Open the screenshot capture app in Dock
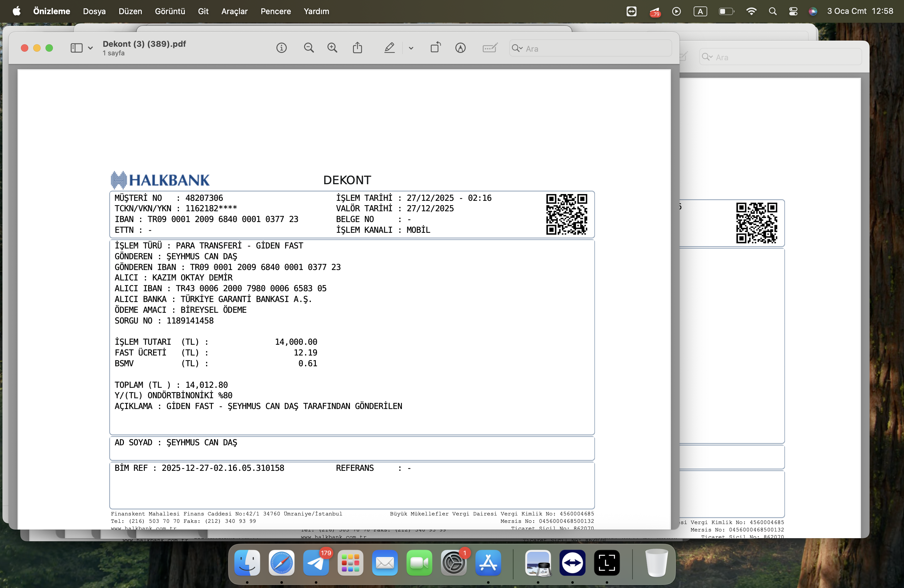904x588 pixels. click(x=607, y=562)
